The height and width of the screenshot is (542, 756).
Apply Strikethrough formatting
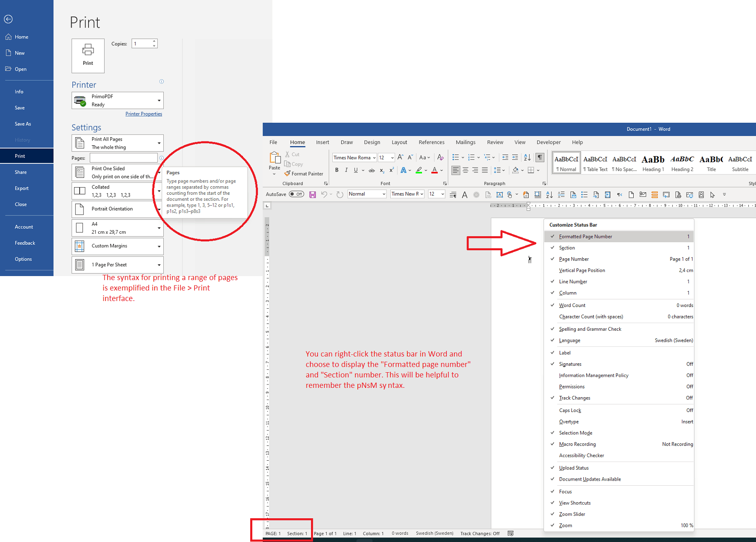point(372,170)
